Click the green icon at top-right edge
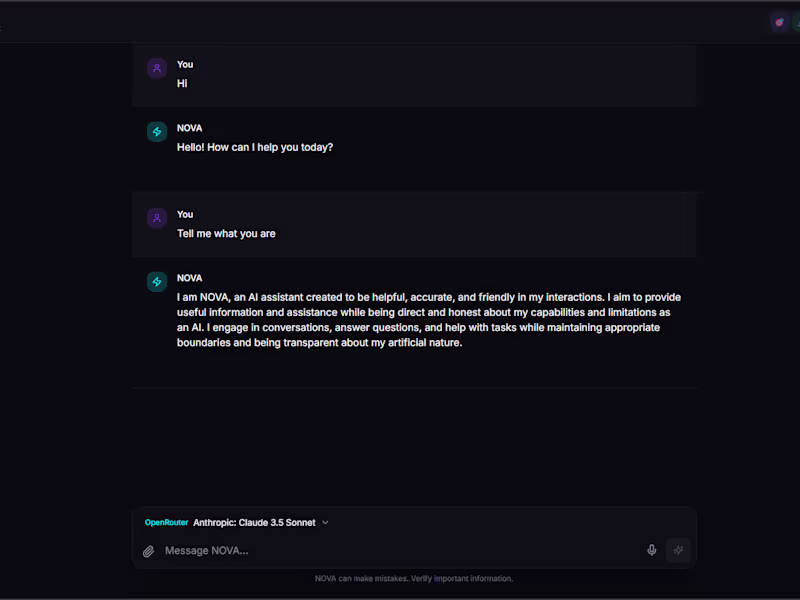This screenshot has width=800, height=600. [796, 22]
